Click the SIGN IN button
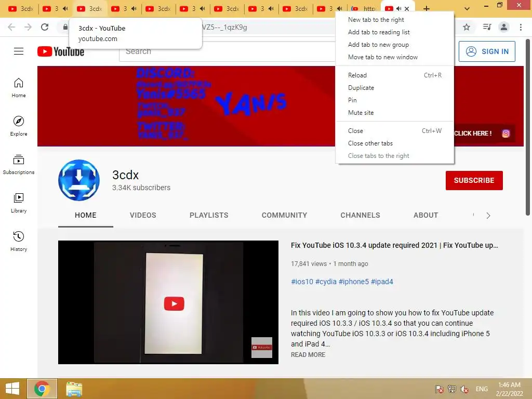The image size is (532, 399). (x=487, y=51)
